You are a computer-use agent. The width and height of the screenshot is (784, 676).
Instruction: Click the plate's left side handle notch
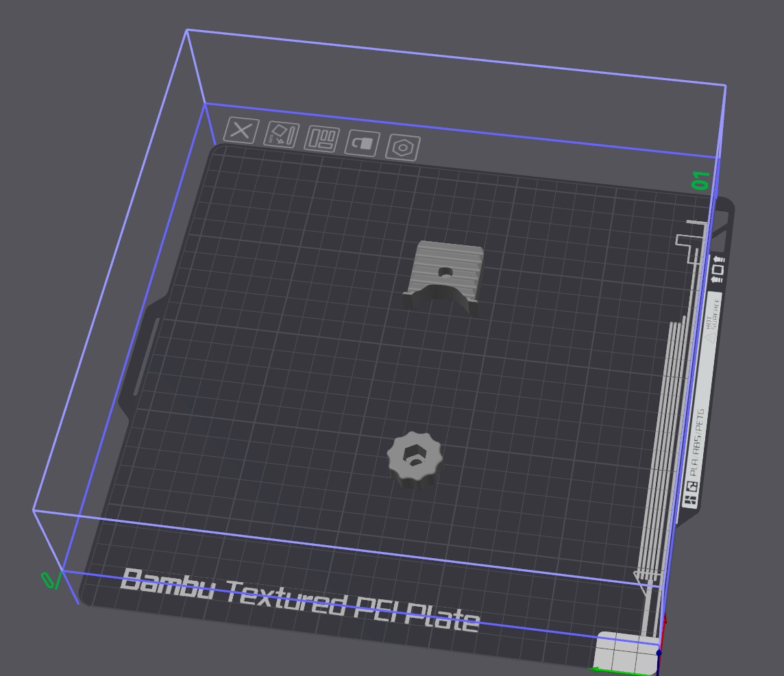click(x=140, y=356)
